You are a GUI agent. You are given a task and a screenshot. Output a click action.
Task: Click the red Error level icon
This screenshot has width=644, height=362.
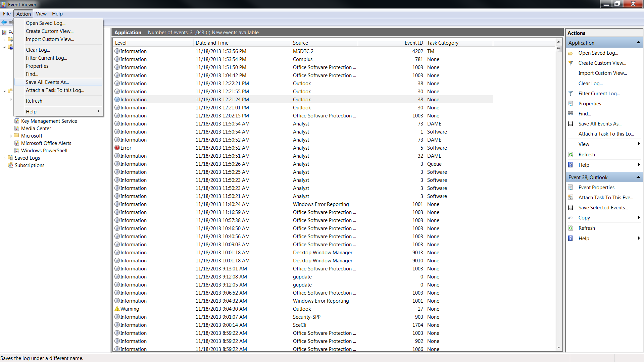[117, 148]
